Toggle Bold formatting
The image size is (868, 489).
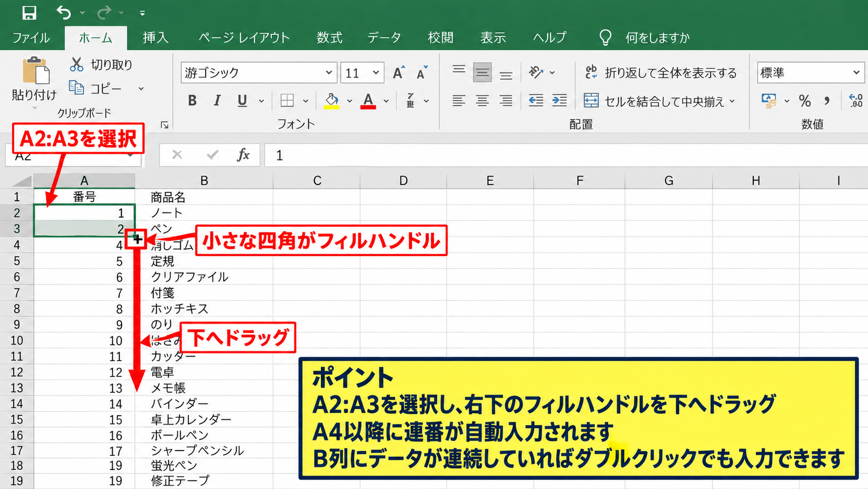pyautogui.click(x=192, y=100)
